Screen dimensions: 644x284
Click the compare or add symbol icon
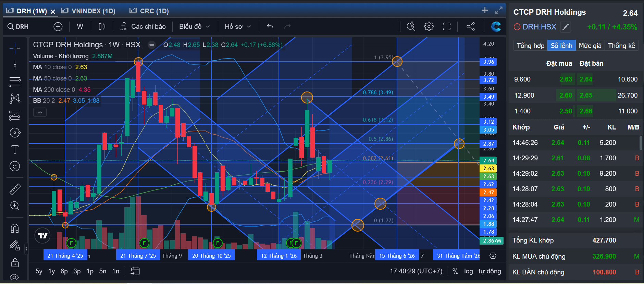pyautogui.click(x=58, y=27)
